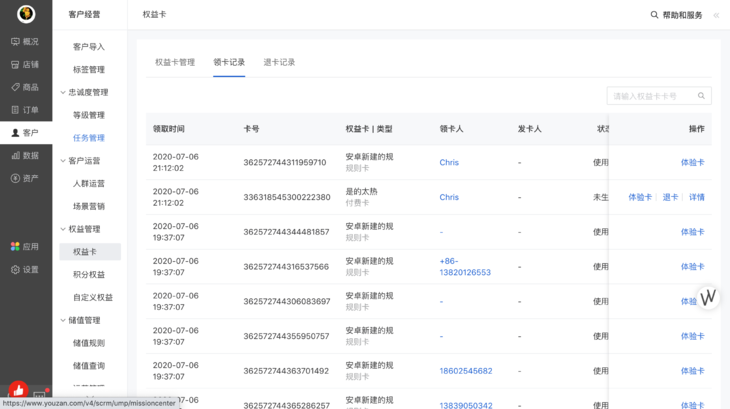This screenshot has width=730, height=409.
Task: Collapse the 客户运营 section
Action: (63, 161)
